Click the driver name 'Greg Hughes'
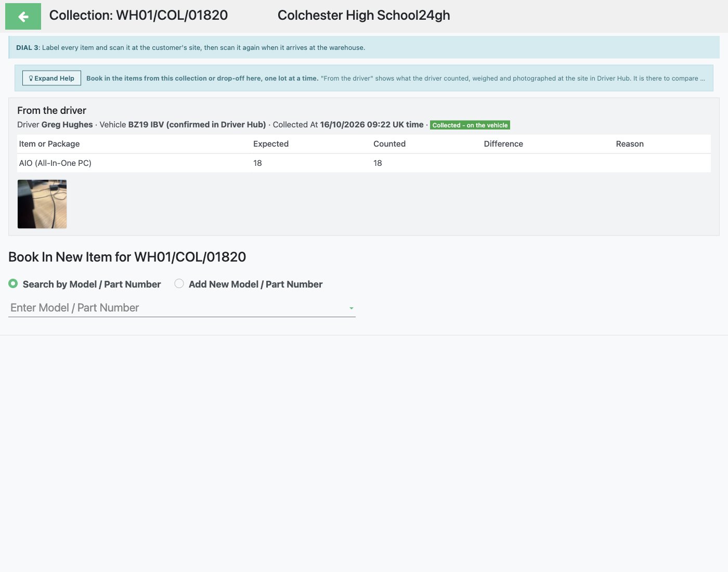 tap(67, 124)
